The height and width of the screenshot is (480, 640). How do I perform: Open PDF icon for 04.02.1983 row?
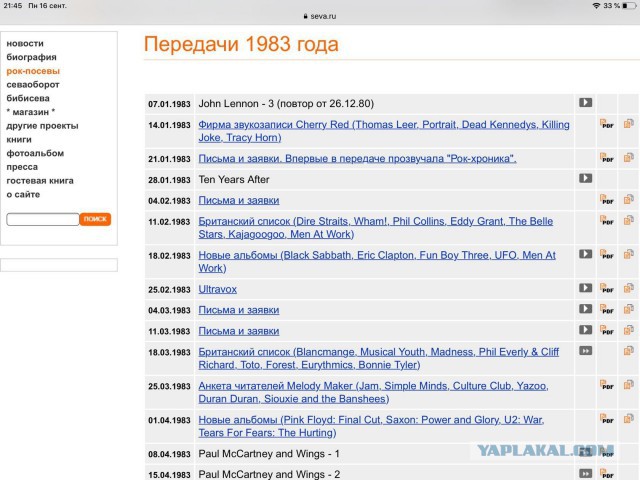(607, 200)
